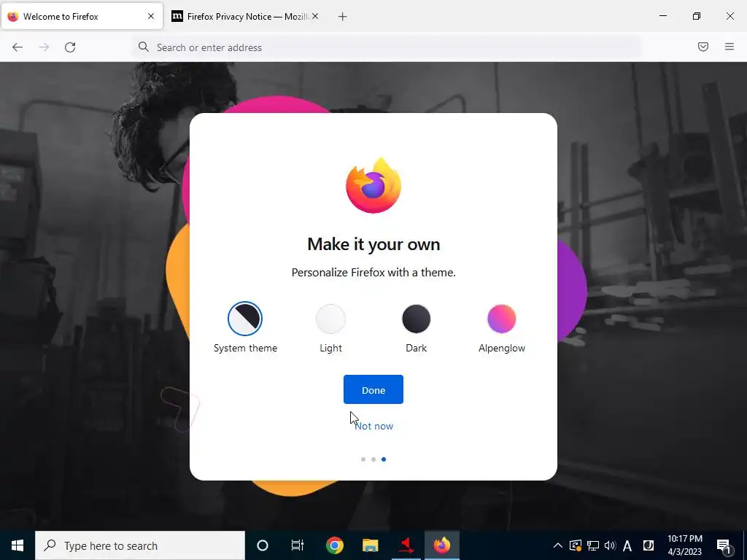The height and width of the screenshot is (560, 747).
Task: Skip theme setup via Not now
Action: click(x=374, y=426)
